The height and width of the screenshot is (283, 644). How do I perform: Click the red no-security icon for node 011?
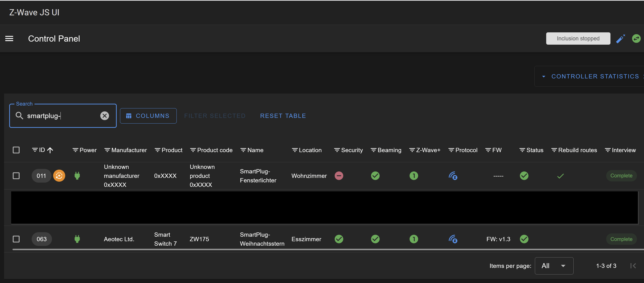[339, 176]
